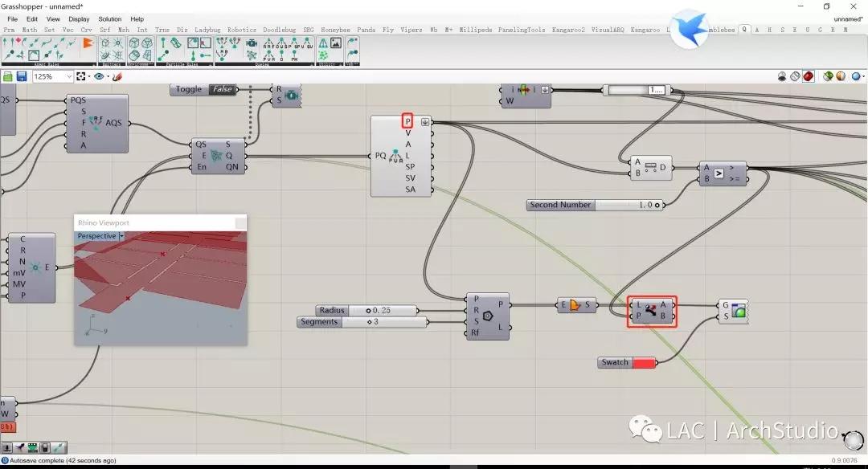Click the Rhino Viewport corner button

point(241,223)
